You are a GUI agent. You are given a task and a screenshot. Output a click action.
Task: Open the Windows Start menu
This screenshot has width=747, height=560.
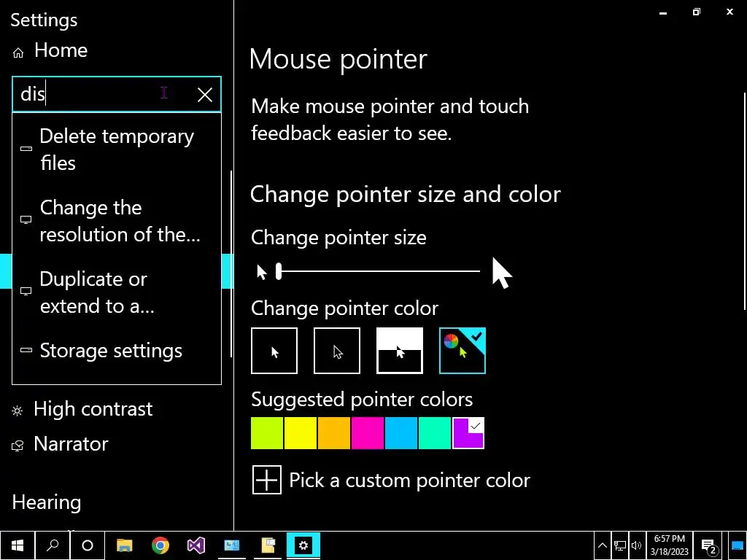pos(18,545)
